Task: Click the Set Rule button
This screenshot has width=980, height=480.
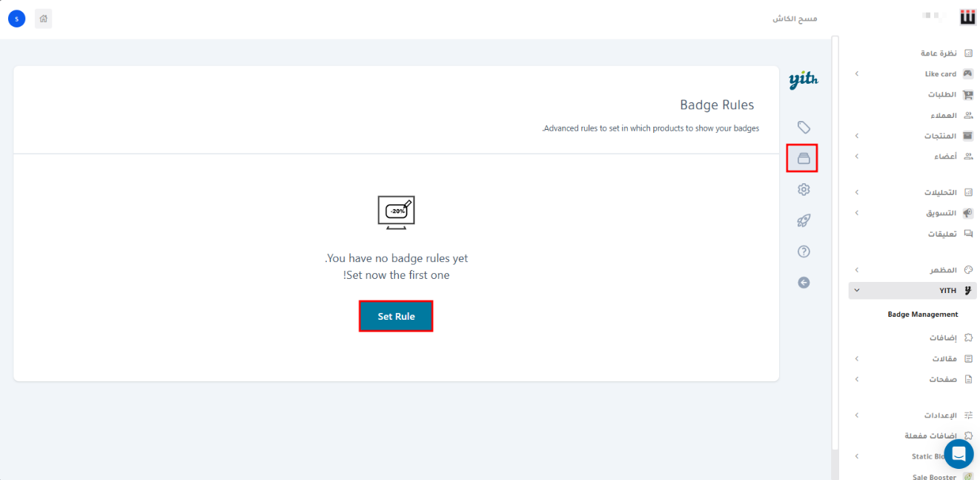Action: coord(396,316)
